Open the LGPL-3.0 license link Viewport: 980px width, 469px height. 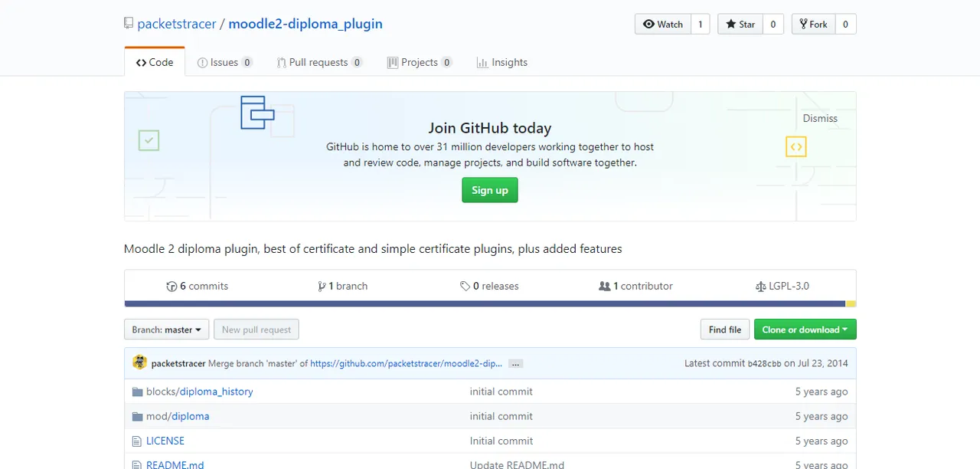tap(782, 286)
